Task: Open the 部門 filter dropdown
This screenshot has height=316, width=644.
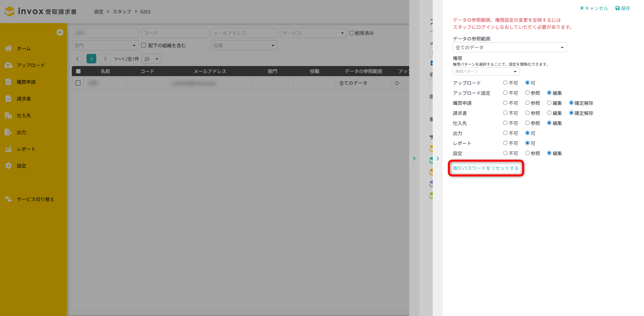Action: point(105,46)
